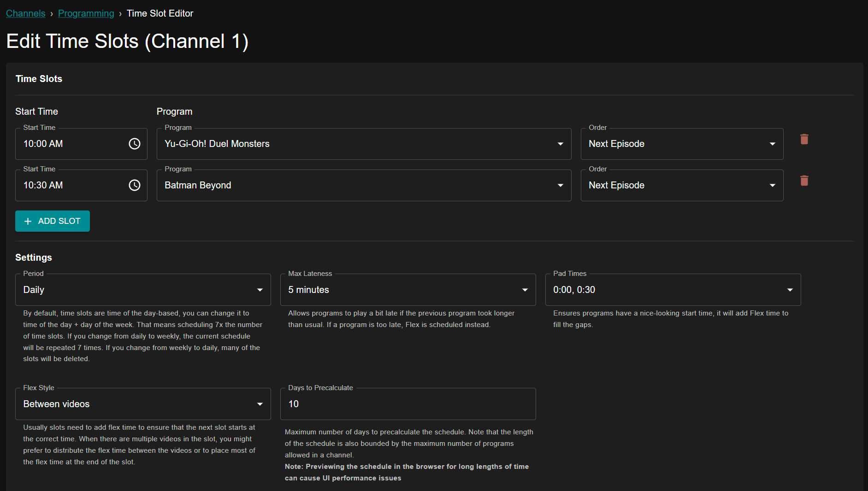Delete the Yu-Gi-Oh! Duel Monsters slot
The height and width of the screenshot is (491, 868).
point(804,139)
